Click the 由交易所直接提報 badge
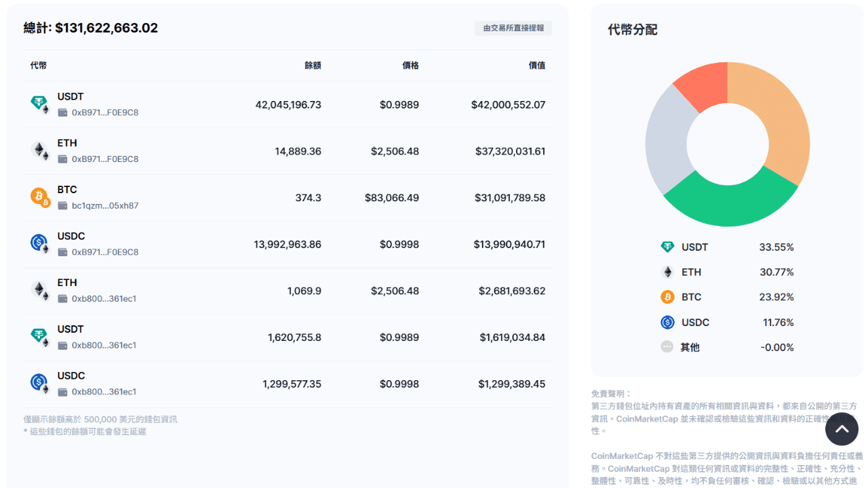This screenshot has width=868, height=488. coord(513,28)
